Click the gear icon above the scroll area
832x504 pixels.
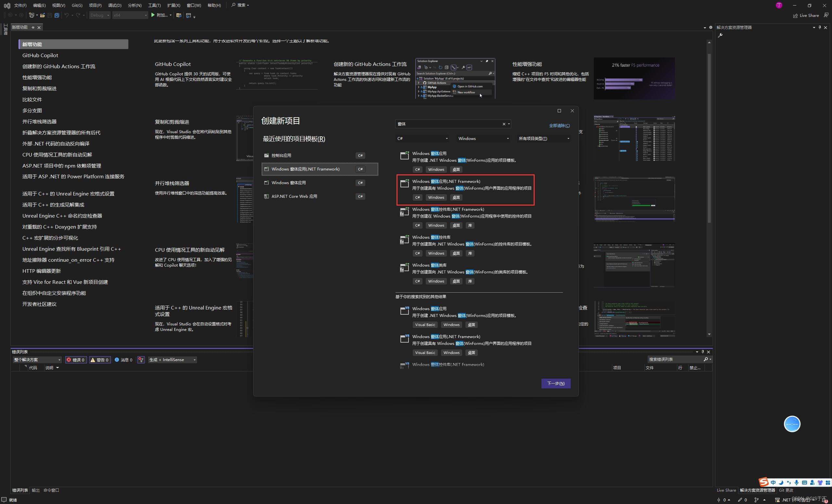click(x=710, y=27)
